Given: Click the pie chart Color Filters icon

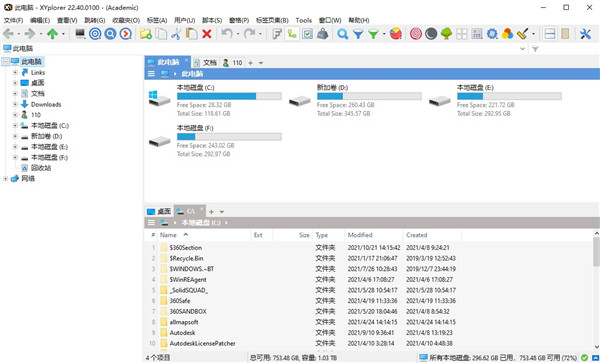Looking at the screenshot, I should (x=396, y=34).
